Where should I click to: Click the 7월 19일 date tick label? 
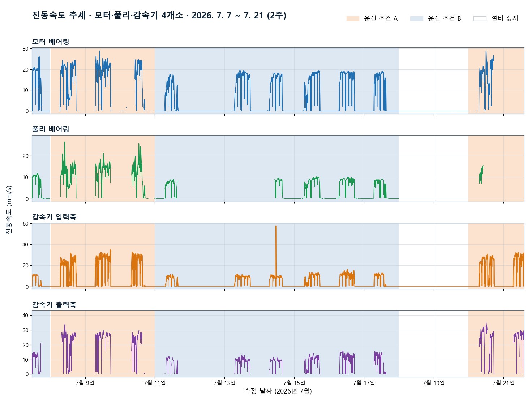click(x=434, y=383)
